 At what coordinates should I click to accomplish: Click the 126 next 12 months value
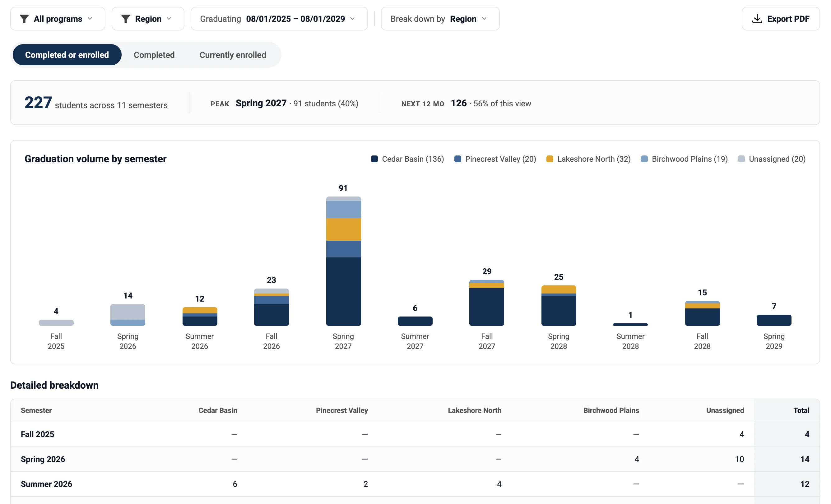pos(459,103)
